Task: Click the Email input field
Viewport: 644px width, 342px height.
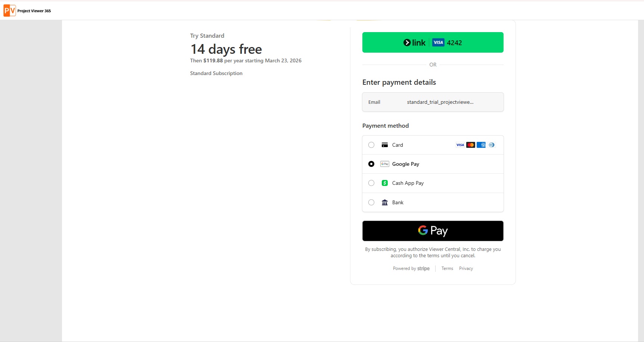Action: click(433, 102)
